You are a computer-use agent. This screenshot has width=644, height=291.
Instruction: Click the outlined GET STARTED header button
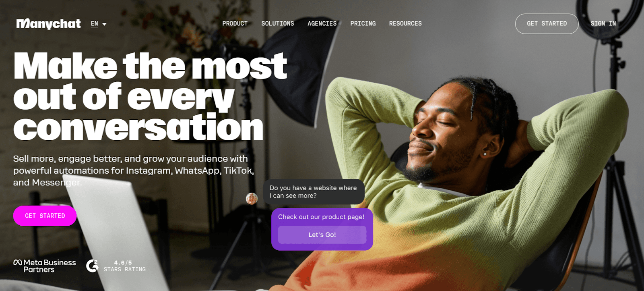(x=547, y=24)
